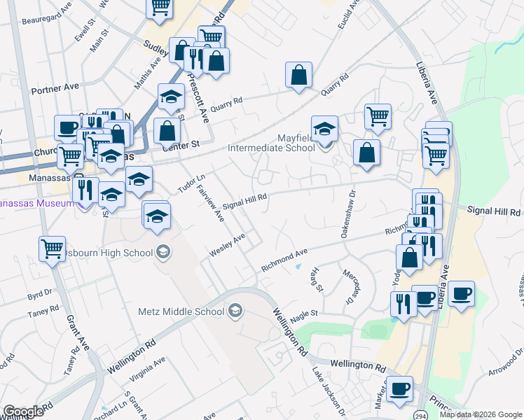Click the Manassas Museum label
Image resolution: width=524 pixels, height=420 pixels.
(36, 203)
